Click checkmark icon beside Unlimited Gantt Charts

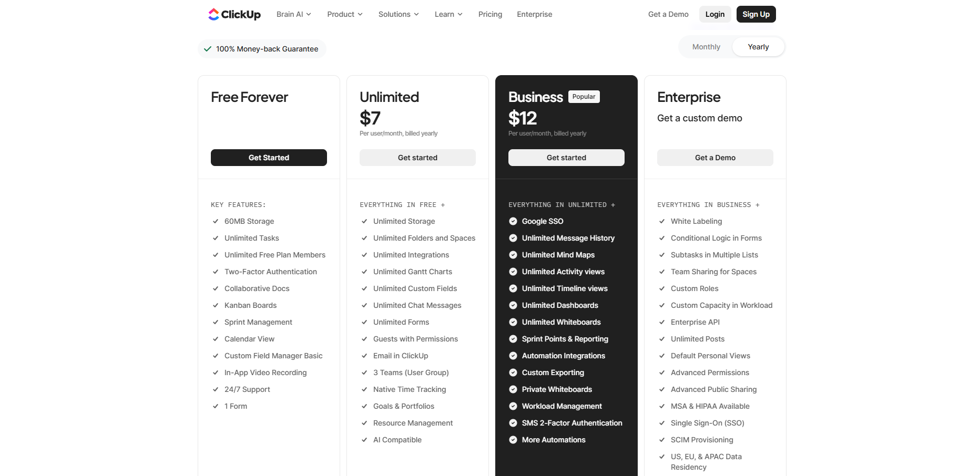click(x=364, y=272)
